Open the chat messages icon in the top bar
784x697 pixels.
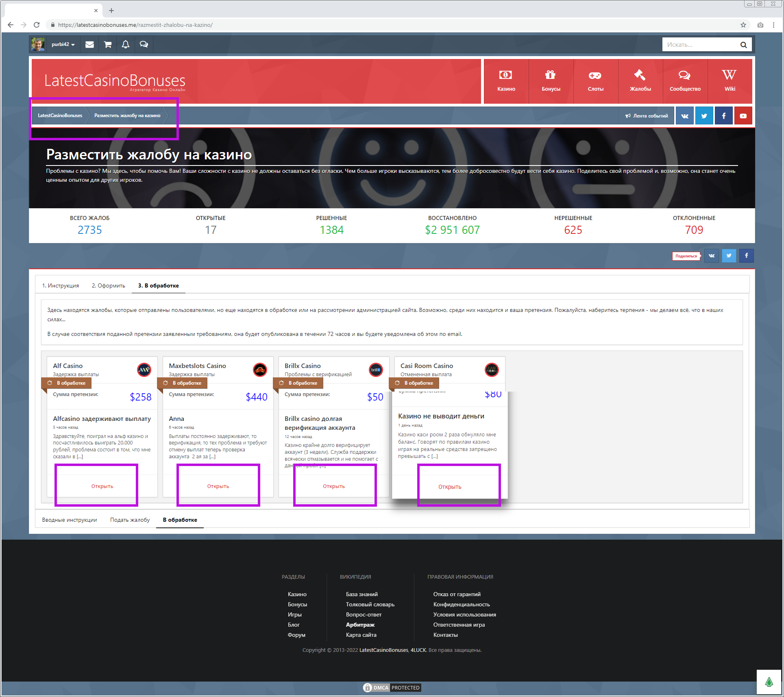click(x=144, y=44)
